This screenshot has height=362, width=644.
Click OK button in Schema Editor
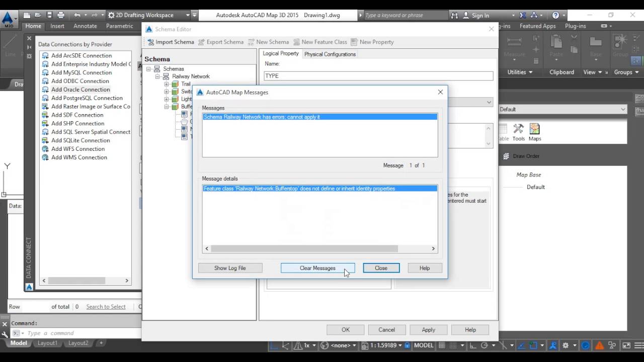pos(346,330)
